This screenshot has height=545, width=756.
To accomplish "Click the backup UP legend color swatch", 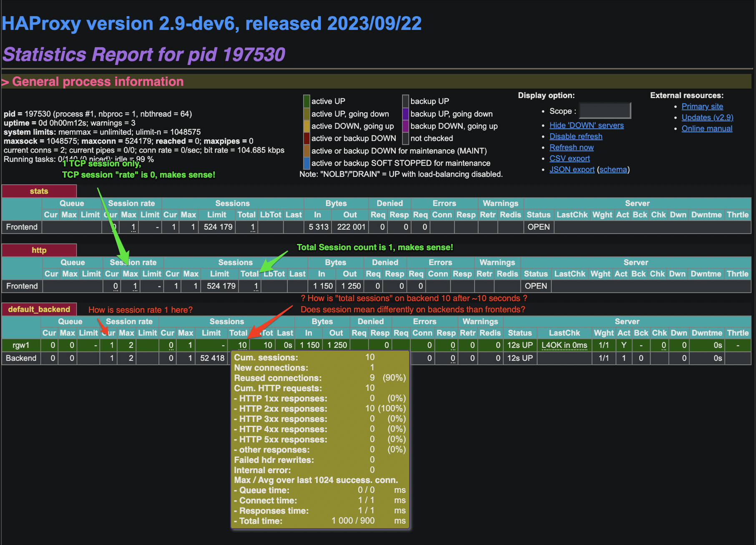I will [405, 101].
